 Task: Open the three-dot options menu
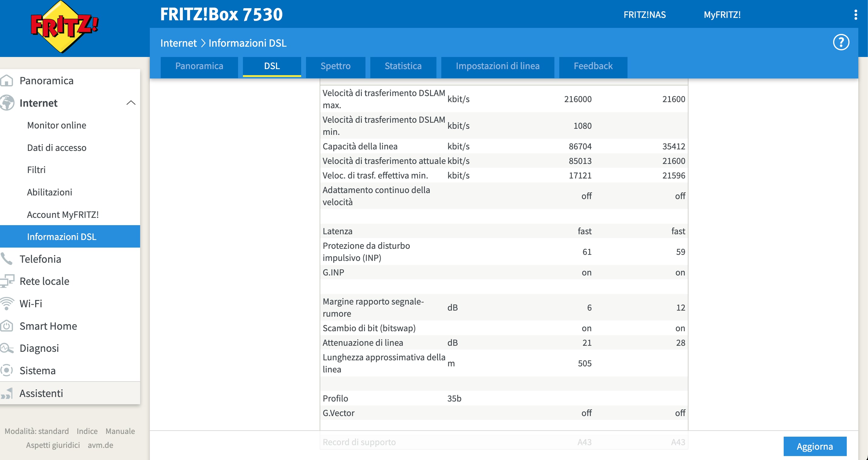pos(856,15)
